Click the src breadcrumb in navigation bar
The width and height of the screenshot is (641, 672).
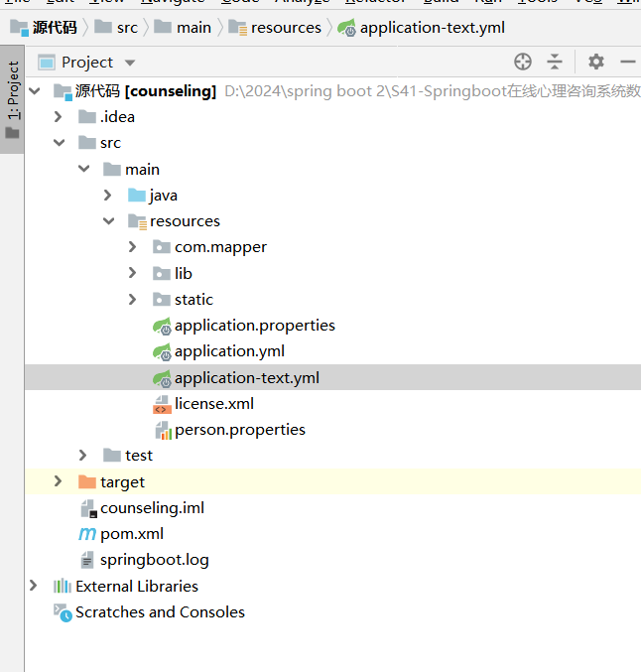(x=127, y=27)
